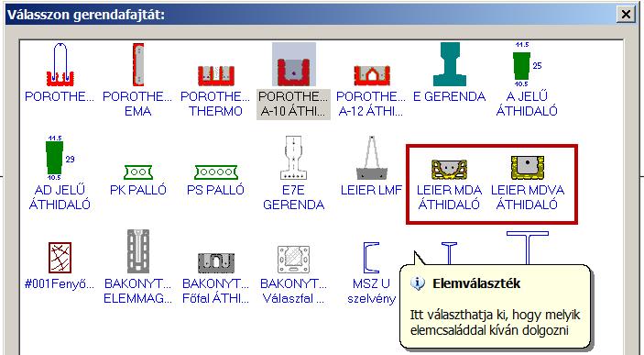Select the PK PALLÓ plank
Screen dimensions: 644x355
tap(138, 180)
